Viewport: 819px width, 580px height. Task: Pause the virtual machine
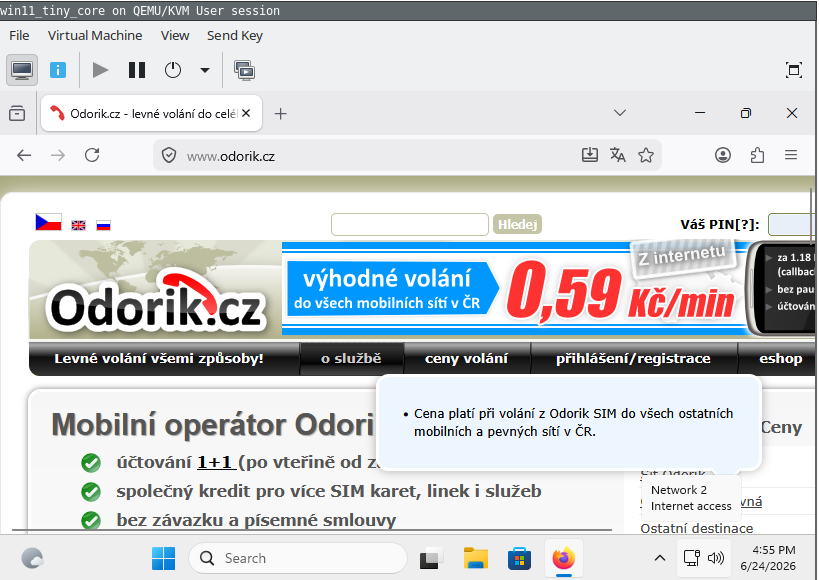137,70
